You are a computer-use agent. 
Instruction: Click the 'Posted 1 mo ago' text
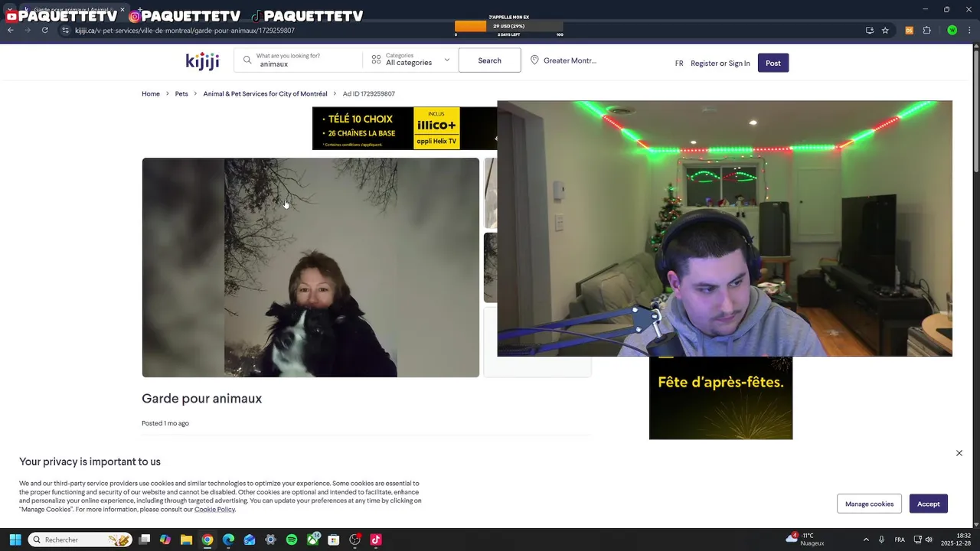pyautogui.click(x=165, y=423)
